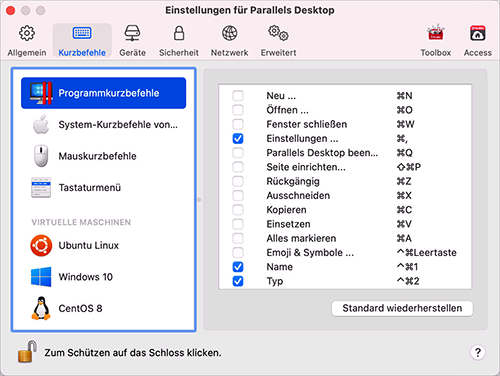Select System-Kurzbefehle von... in sidebar
The width and height of the screenshot is (500, 376).
pyautogui.click(x=103, y=125)
